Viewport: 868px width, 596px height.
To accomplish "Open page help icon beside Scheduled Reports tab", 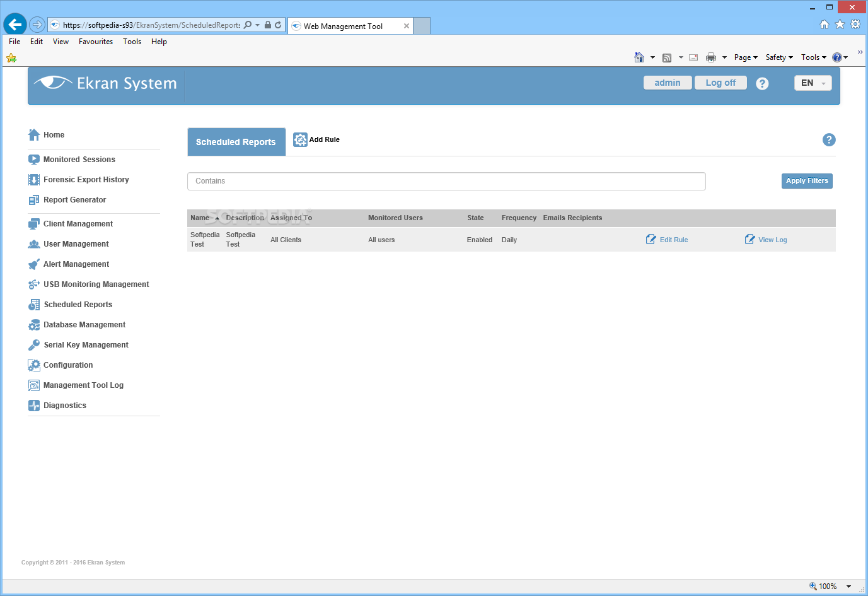I will pos(829,140).
